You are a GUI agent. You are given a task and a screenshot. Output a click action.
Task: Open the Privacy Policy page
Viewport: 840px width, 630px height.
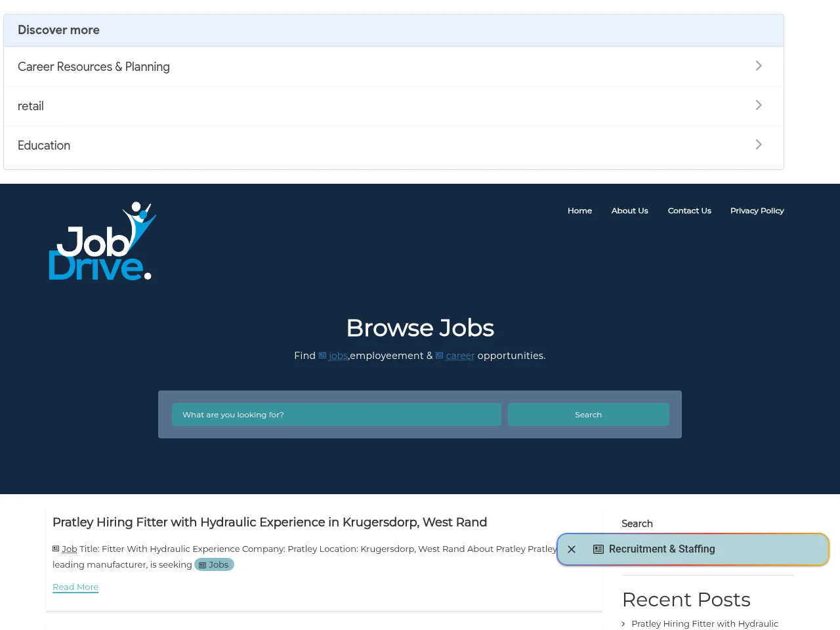[757, 211]
